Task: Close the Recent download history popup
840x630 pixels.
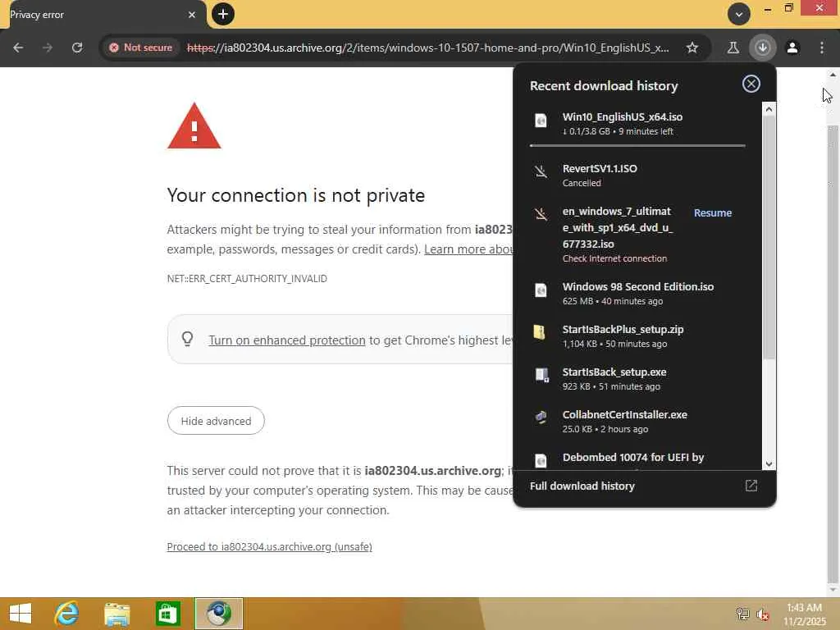Action: click(751, 84)
